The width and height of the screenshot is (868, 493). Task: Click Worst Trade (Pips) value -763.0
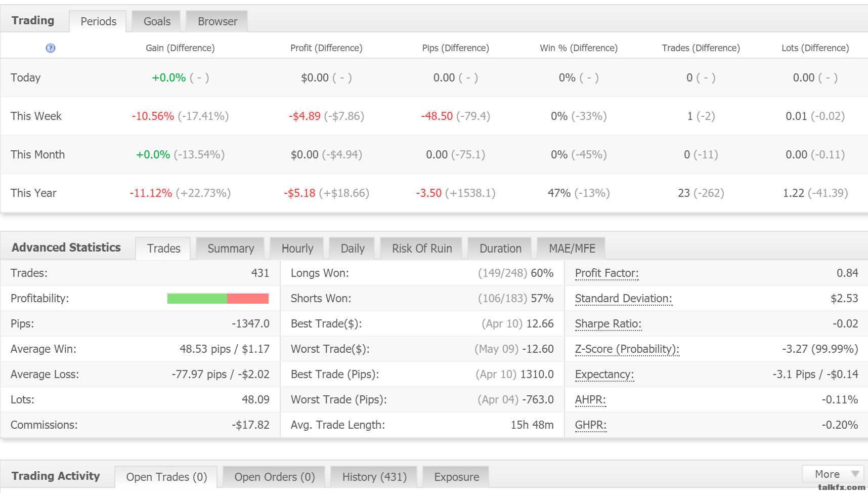click(x=538, y=400)
